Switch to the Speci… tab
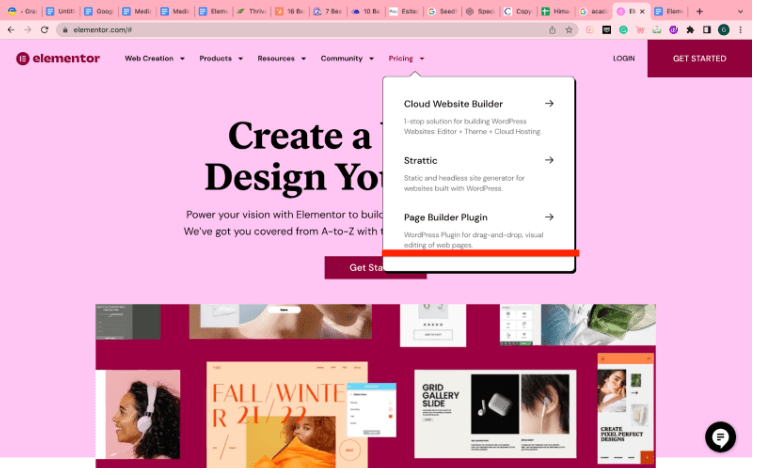Screen dimensions: 757x475 [480, 11]
